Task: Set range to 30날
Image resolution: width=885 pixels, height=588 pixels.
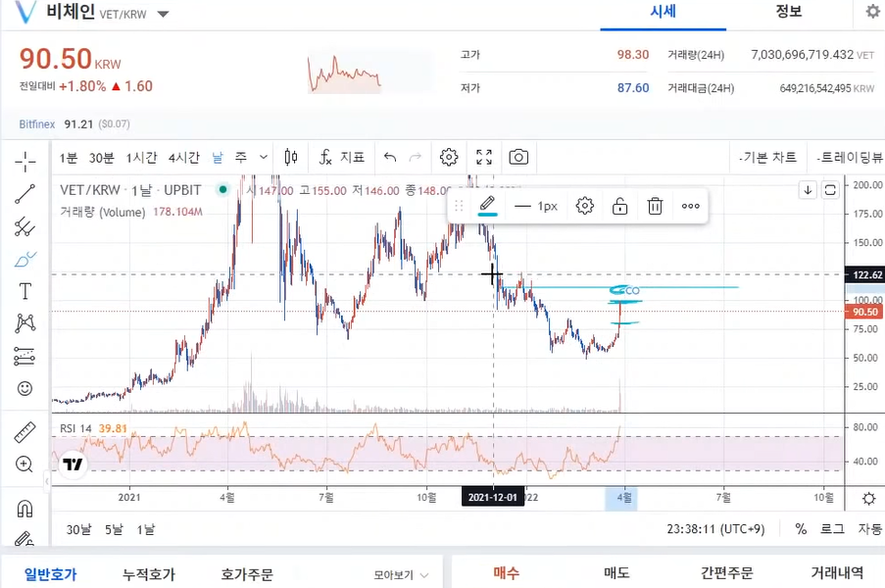Action: 78,529
